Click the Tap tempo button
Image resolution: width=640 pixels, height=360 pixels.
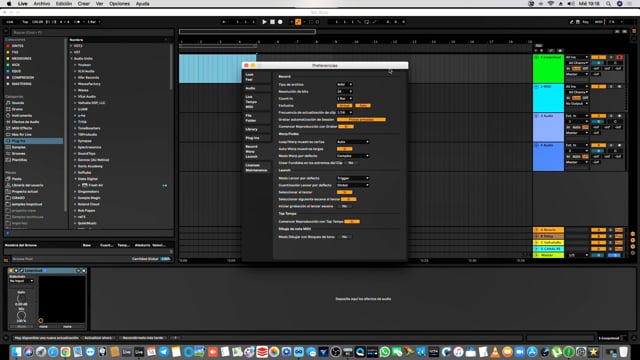pos(25,22)
